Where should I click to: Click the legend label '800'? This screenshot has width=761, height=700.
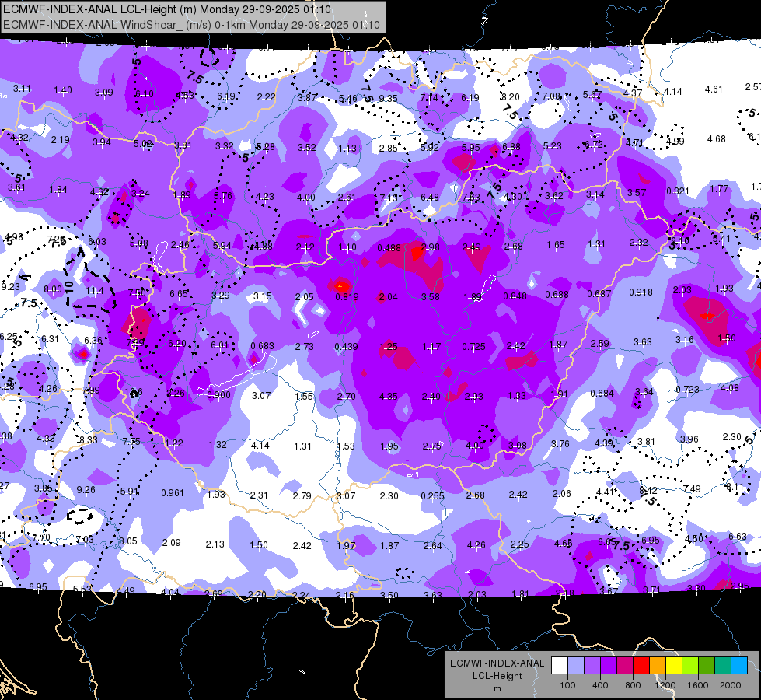tap(633, 685)
